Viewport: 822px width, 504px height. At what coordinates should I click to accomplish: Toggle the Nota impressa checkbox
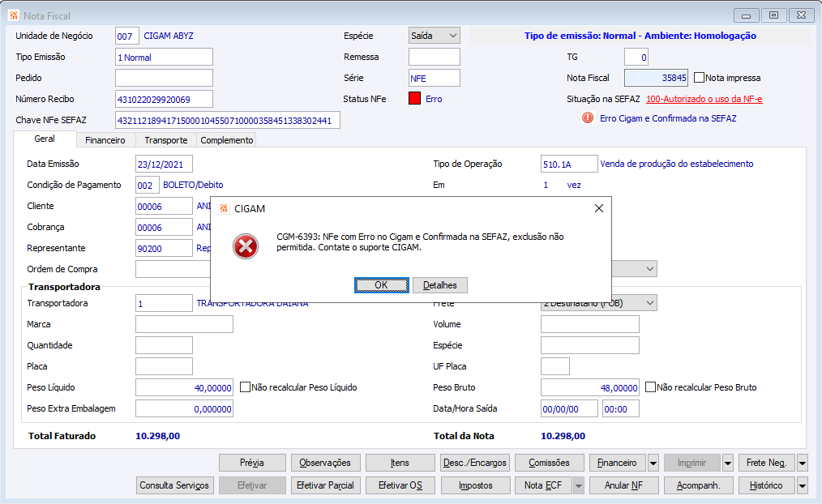pyautogui.click(x=700, y=78)
